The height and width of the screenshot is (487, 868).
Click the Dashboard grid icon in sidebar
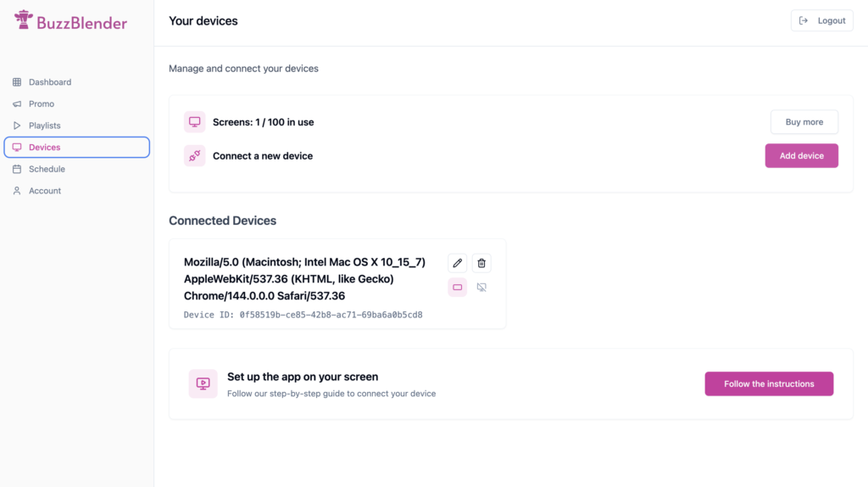click(x=17, y=82)
